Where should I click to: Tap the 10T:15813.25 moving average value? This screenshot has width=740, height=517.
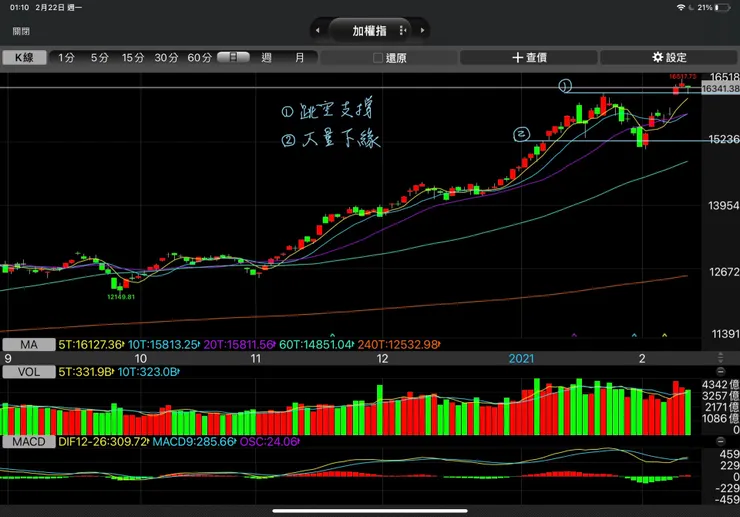pyautogui.click(x=163, y=345)
